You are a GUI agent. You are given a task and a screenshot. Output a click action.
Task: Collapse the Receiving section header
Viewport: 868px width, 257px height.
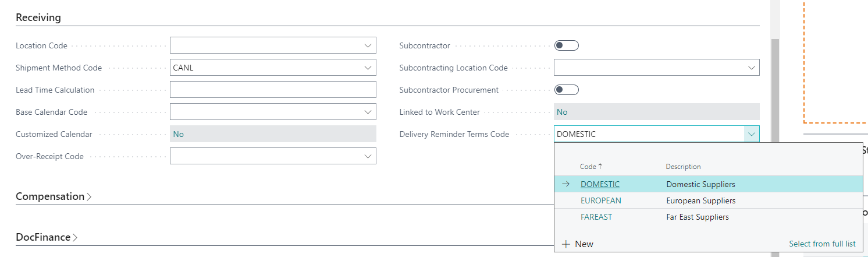tap(38, 17)
